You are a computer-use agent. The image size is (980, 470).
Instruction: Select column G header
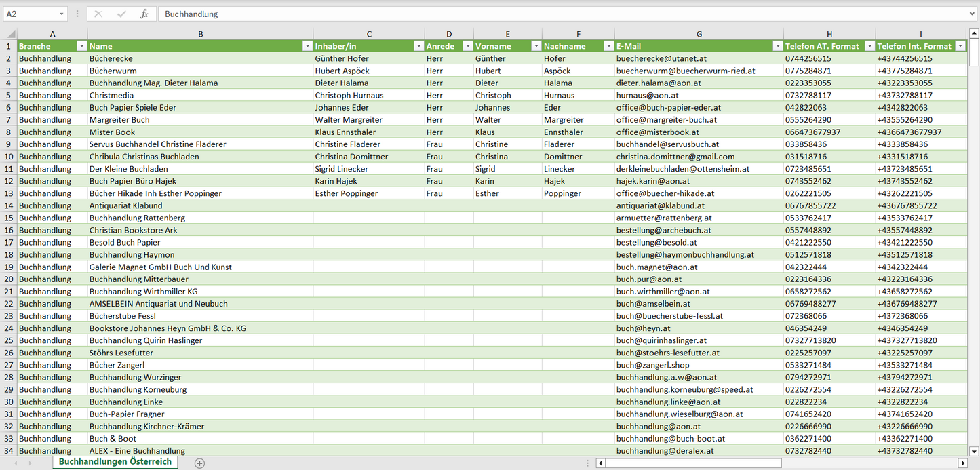[x=699, y=34]
